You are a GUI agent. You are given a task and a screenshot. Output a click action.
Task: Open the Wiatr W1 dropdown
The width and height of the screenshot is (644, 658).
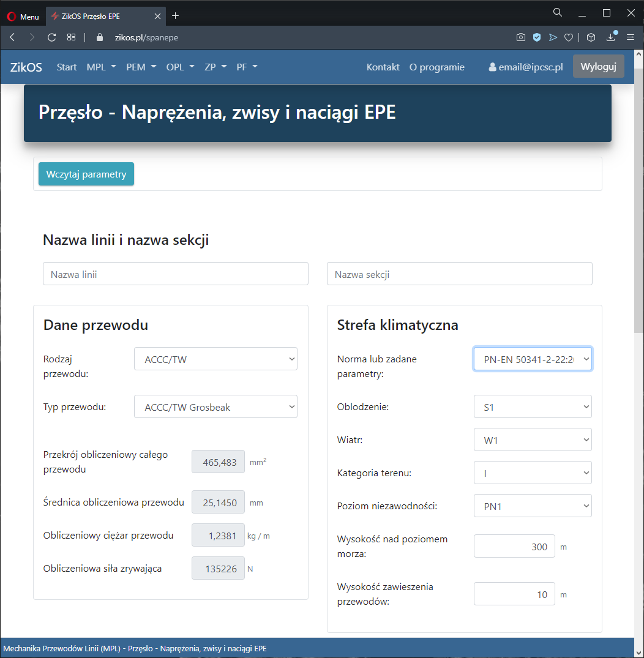[533, 439]
